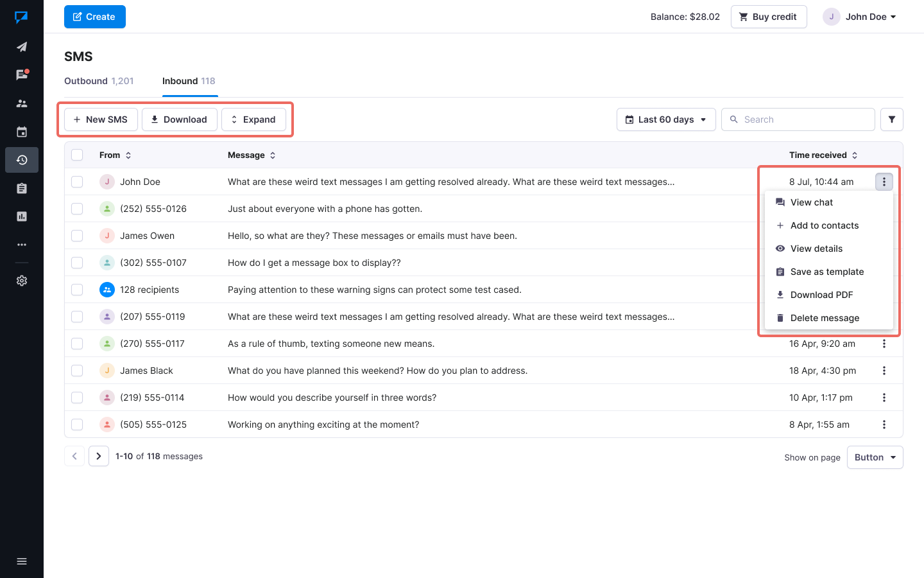Open the settings gear icon in sidebar
This screenshot has width=924, height=578.
point(22,281)
